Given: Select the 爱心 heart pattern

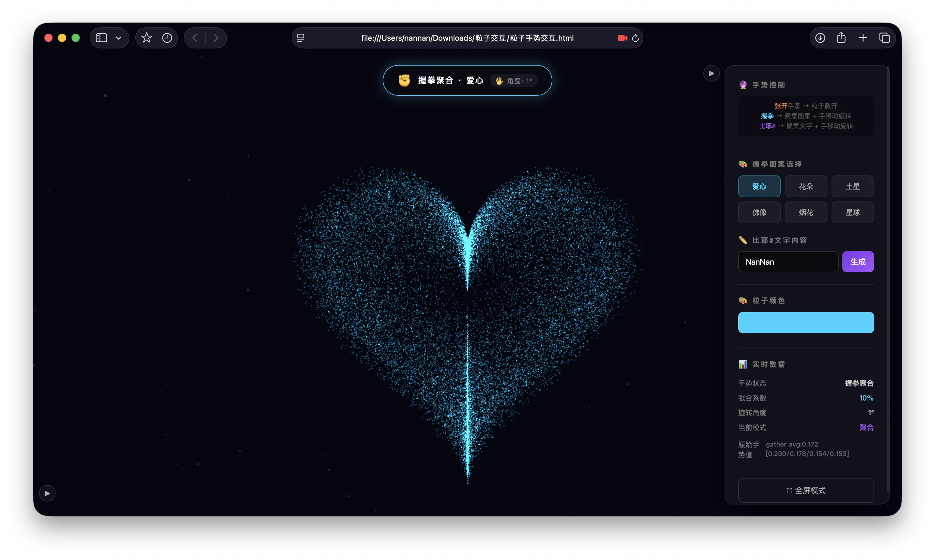Looking at the screenshot, I should 759,186.
